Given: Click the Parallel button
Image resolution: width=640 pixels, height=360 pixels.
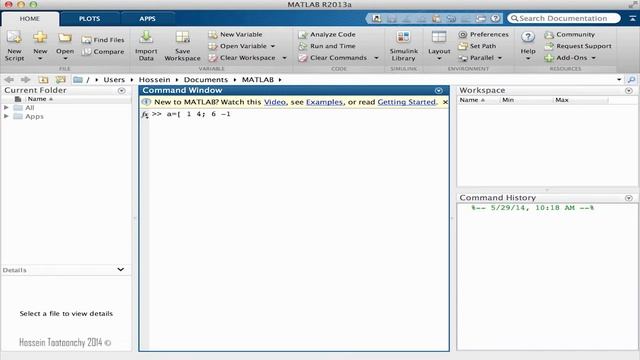Looking at the screenshot, I should pyautogui.click(x=476, y=58).
